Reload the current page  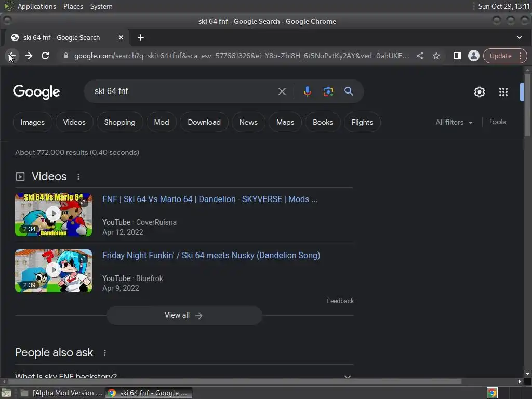pyautogui.click(x=45, y=56)
